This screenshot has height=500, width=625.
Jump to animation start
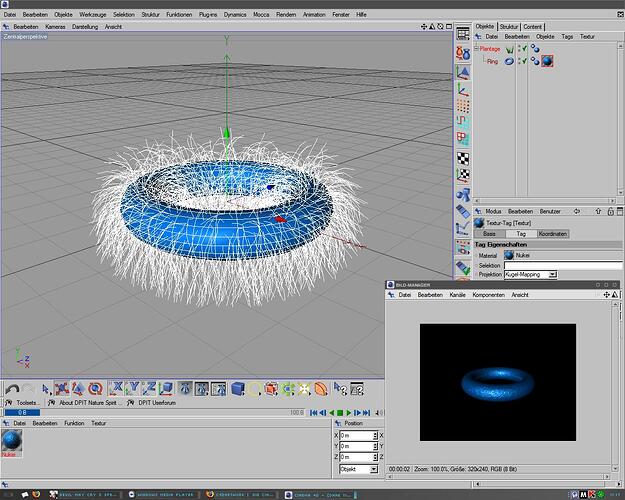(314, 413)
